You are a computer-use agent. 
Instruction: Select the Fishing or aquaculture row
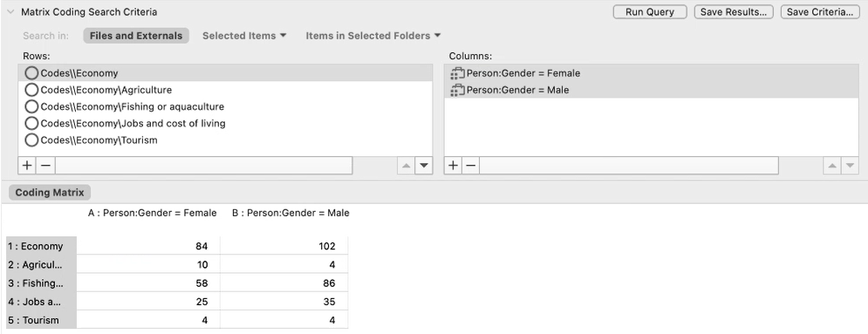225,106
